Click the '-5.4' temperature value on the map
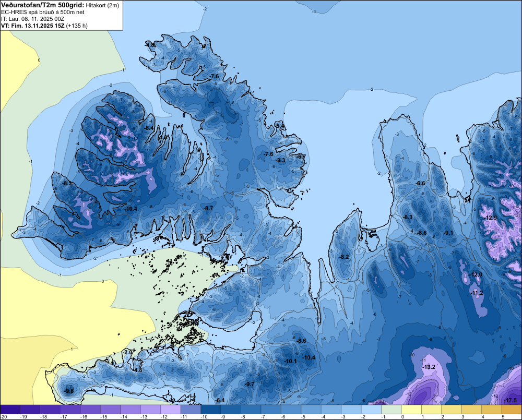This screenshot has width=522, height=420. (x=280, y=126)
